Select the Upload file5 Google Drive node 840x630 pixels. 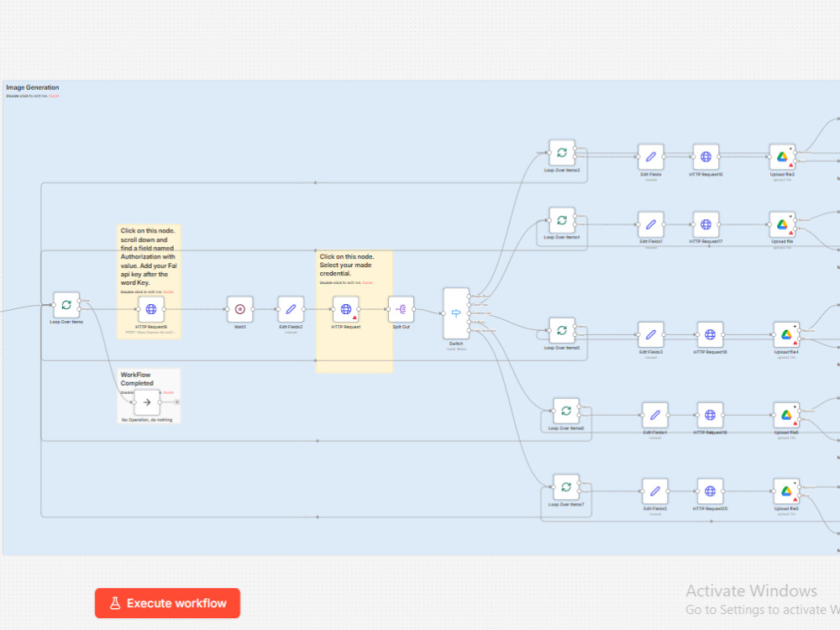tap(786, 415)
